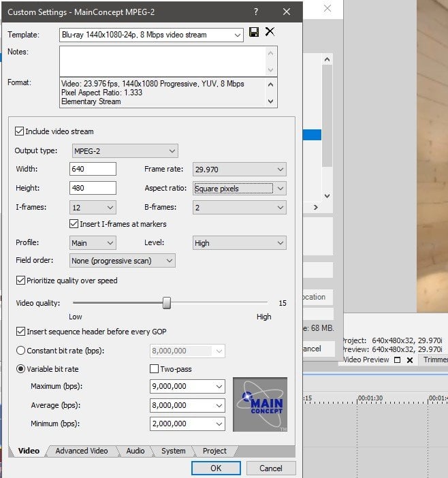
Task: Click Cancel in Custom Settings dialog
Action: (x=270, y=468)
